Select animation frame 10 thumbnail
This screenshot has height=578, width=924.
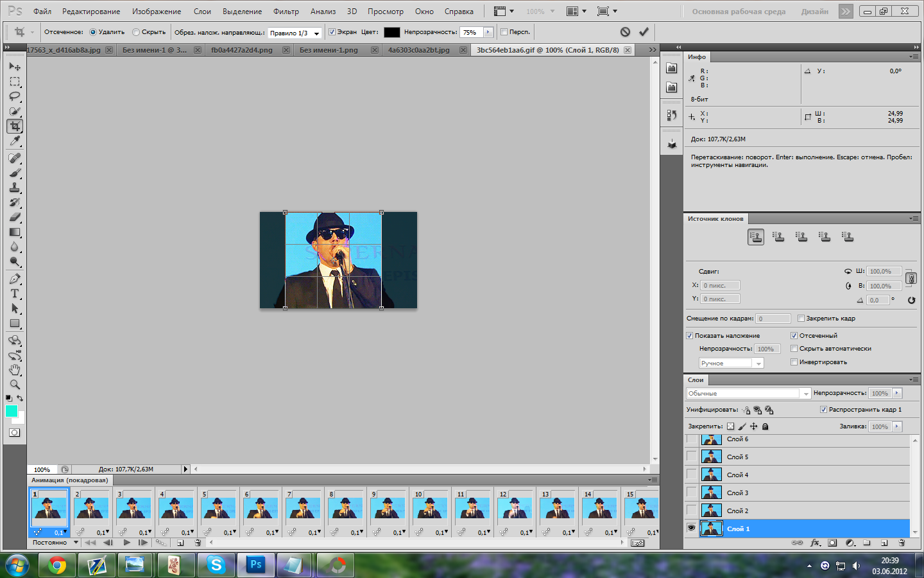(430, 509)
